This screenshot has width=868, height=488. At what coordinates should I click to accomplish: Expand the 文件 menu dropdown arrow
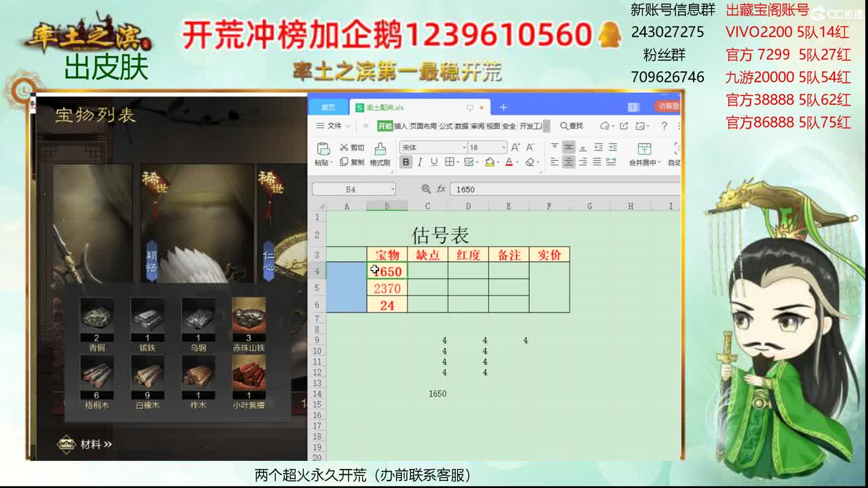click(348, 126)
